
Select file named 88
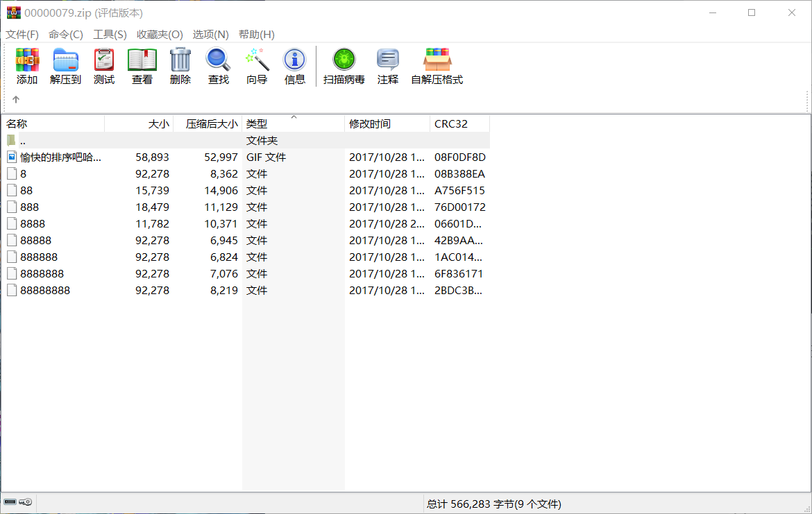(26, 191)
